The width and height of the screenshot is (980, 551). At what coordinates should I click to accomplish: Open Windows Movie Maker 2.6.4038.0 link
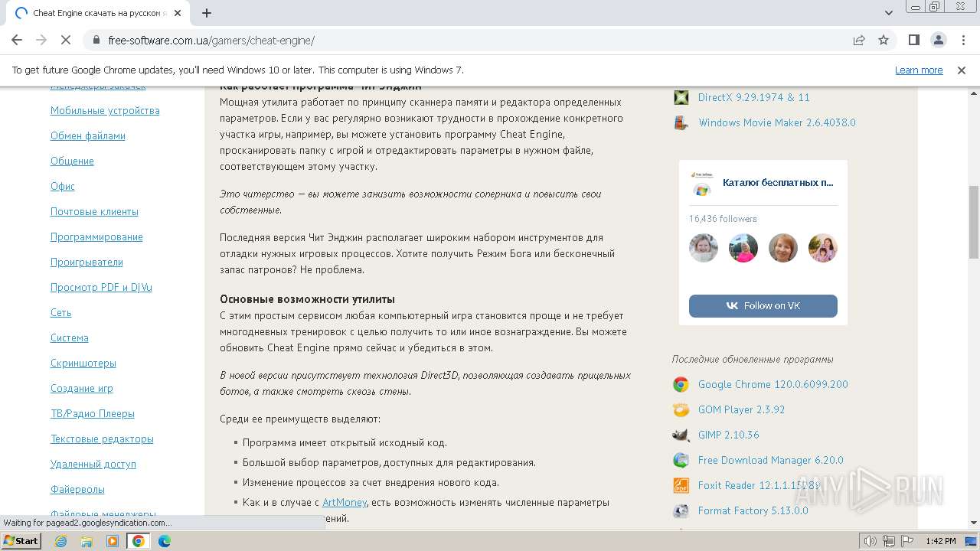777,122
